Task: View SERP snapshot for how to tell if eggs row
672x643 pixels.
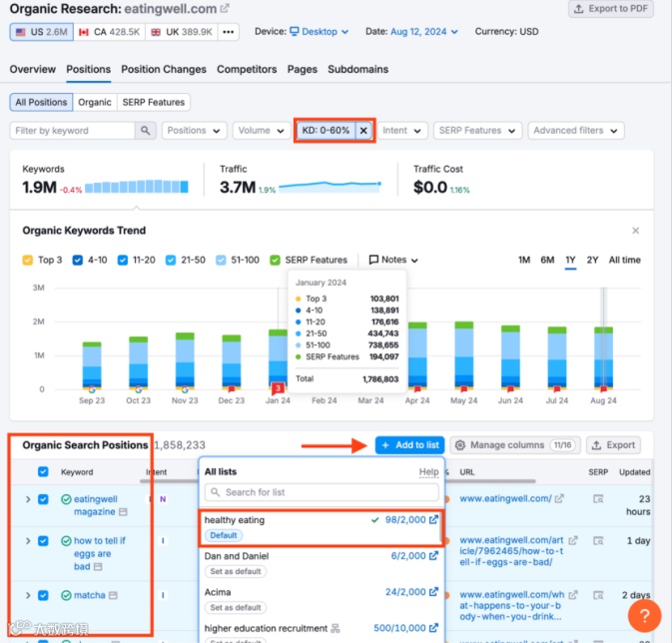Action: click(x=598, y=540)
